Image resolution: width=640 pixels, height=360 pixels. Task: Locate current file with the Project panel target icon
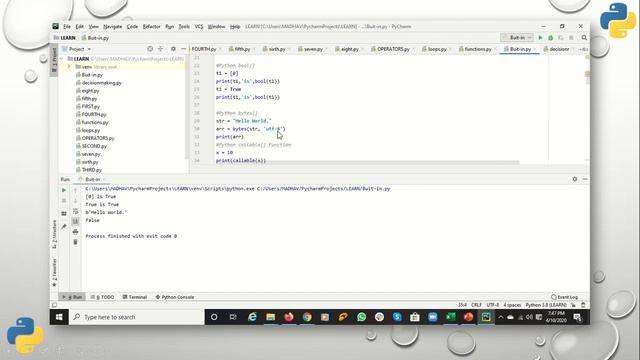tap(150, 49)
